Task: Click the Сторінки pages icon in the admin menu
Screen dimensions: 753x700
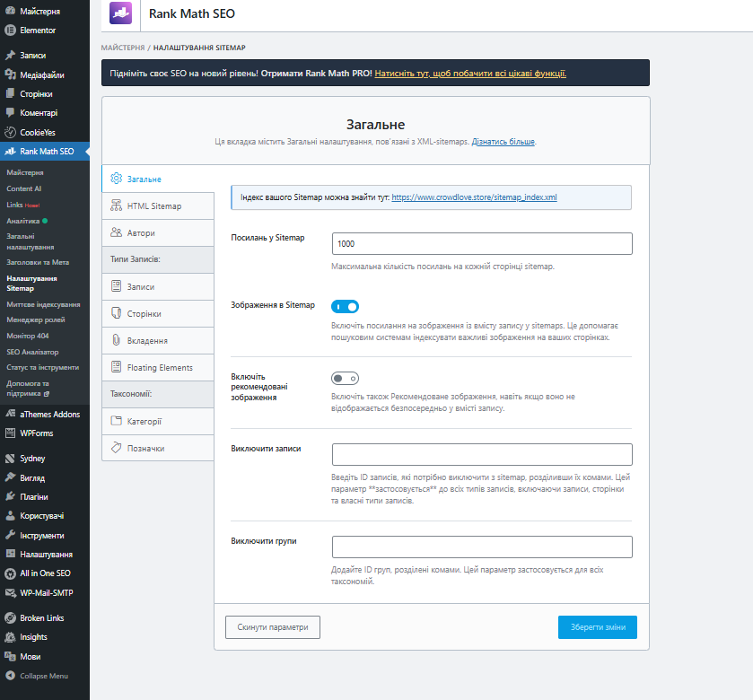Action: [x=10, y=93]
